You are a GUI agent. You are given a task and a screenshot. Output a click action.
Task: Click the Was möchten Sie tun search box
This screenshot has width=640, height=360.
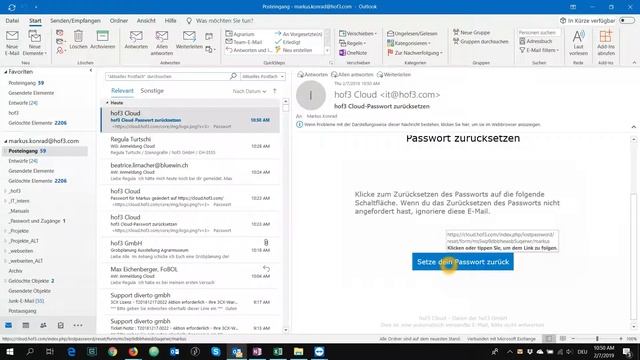coord(224,20)
